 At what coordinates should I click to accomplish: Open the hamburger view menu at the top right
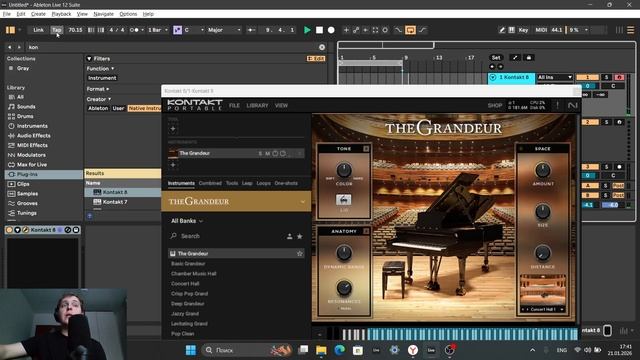point(631,30)
